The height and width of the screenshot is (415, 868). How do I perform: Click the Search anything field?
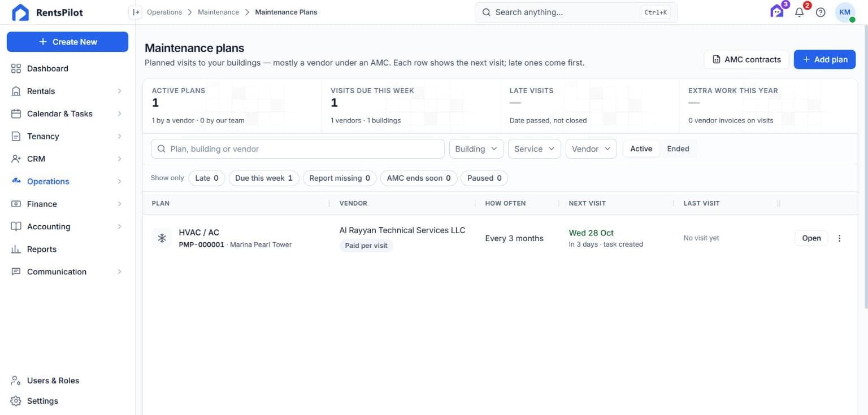point(576,12)
